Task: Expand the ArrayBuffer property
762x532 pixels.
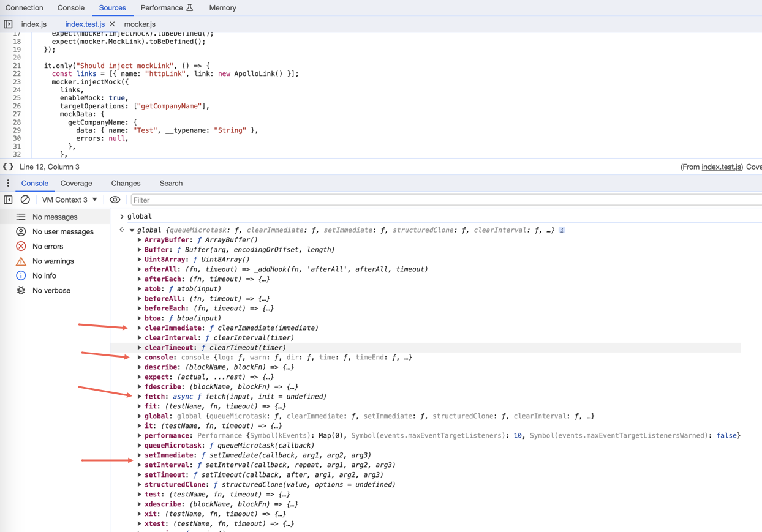Action: point(140,240)
